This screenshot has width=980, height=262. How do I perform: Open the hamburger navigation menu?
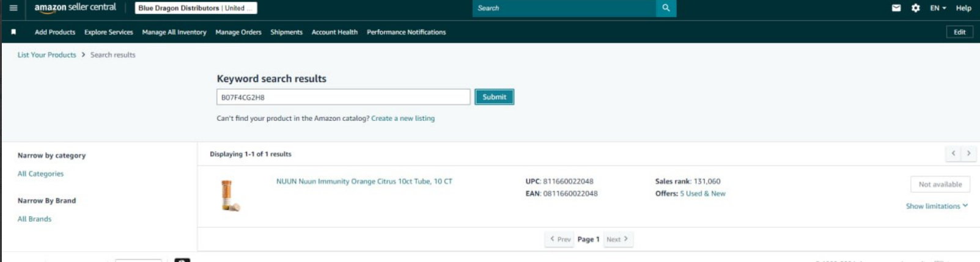13,8
